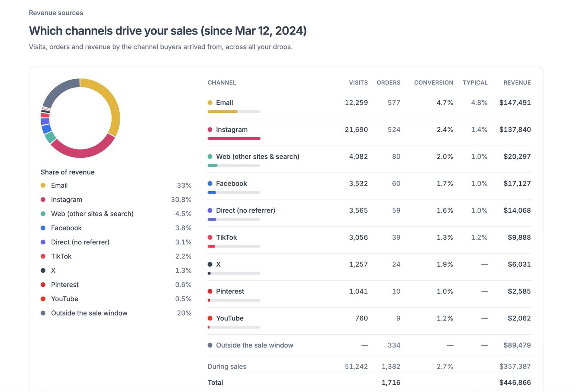
Task: Click the During sales revenue $357,387
Action: tap(515, 367)
